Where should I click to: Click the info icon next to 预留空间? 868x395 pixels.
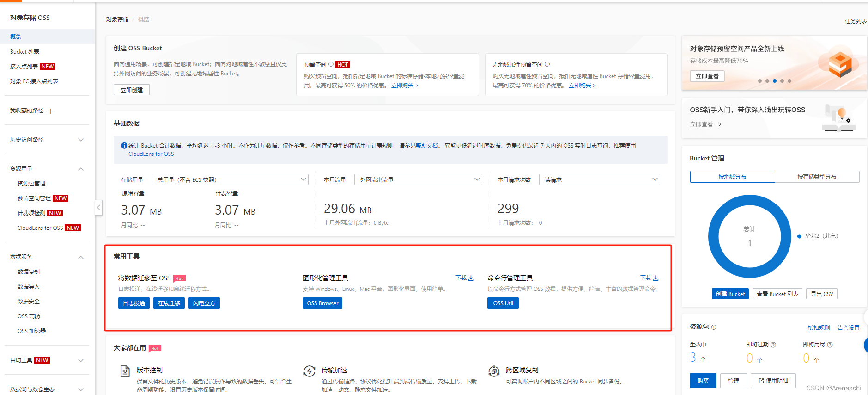(331, 64)
